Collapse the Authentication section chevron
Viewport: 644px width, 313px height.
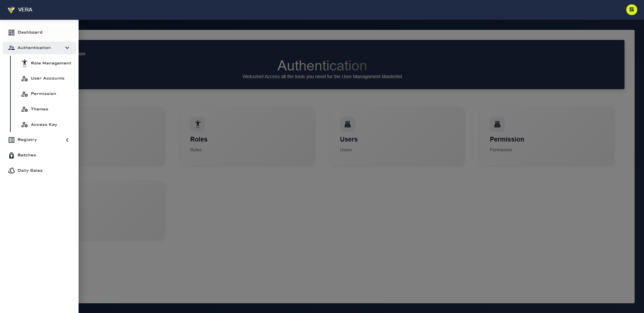click(x=67, y=48)
